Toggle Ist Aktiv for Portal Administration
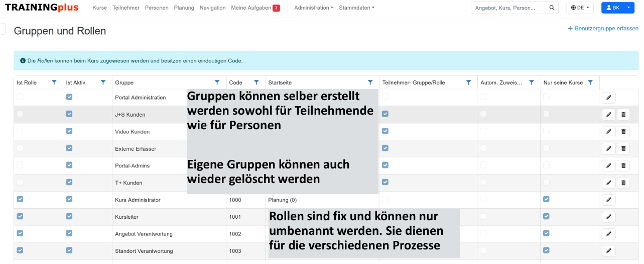The width and height of the screenshot is (644, 264). point(69,97)
